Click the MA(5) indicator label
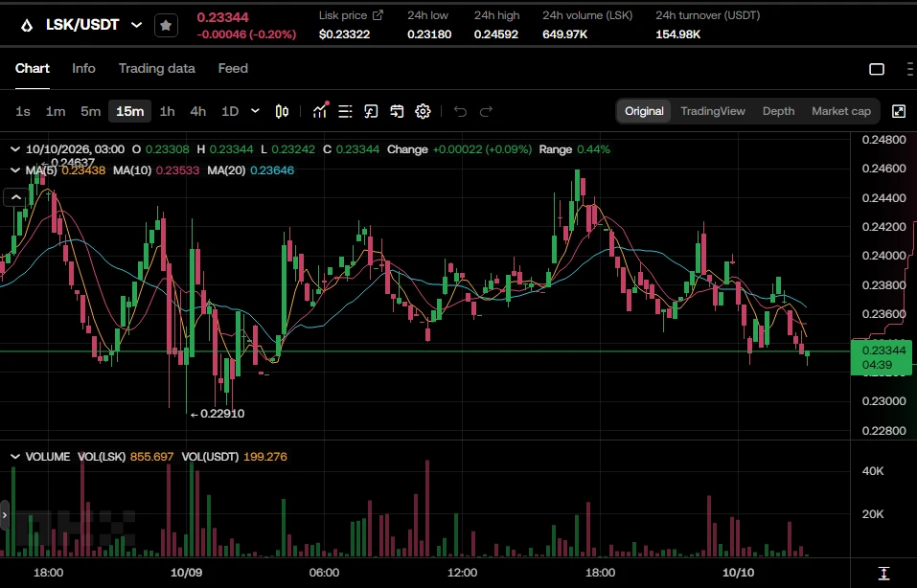Image resolution: width=917 pixels, height=588 pixels. point(41,170)
